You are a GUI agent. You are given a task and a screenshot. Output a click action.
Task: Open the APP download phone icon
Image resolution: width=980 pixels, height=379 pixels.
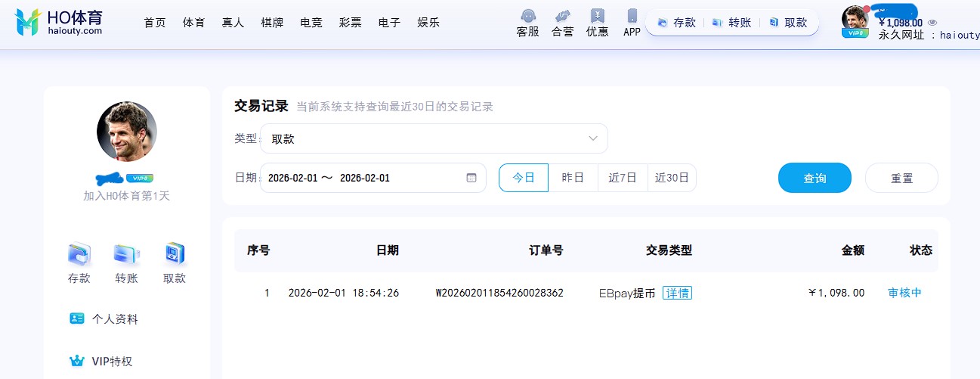click(x=632, y=17)
